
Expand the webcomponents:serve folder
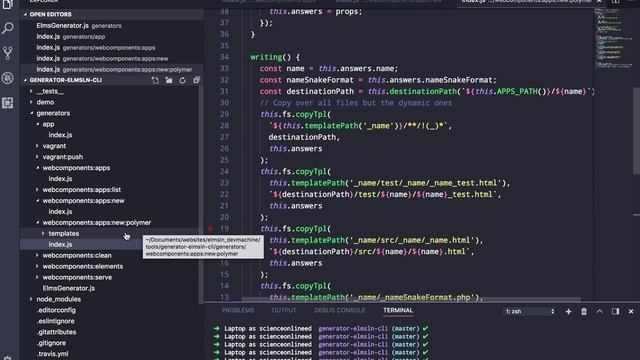77,277
